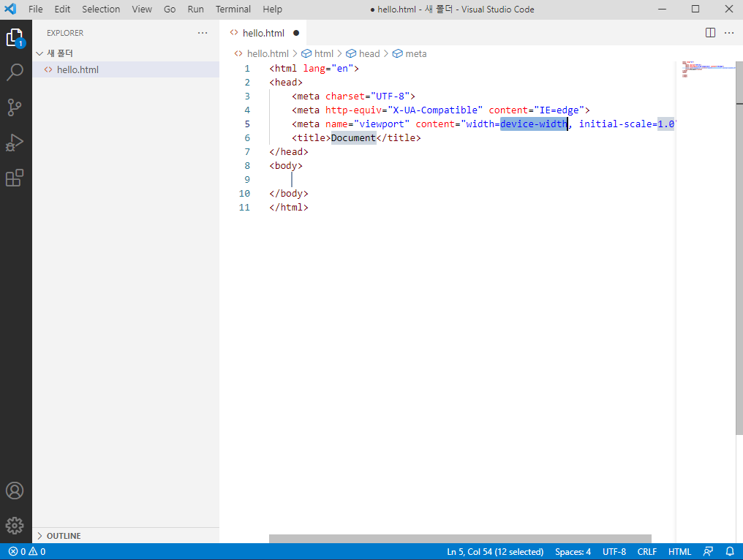Open the File menu
Viewport: 743px width, 560px height.
pyautogui.click(x=36, y=9)
